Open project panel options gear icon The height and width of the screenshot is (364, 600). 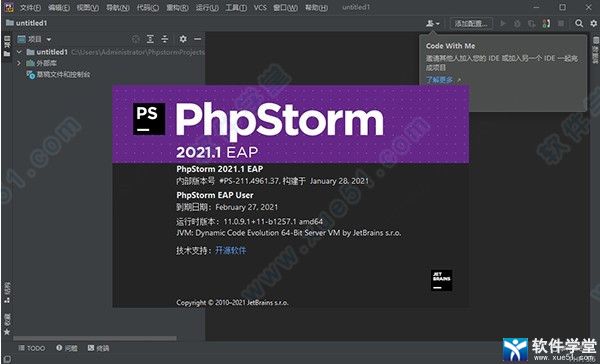click(183, 39)
